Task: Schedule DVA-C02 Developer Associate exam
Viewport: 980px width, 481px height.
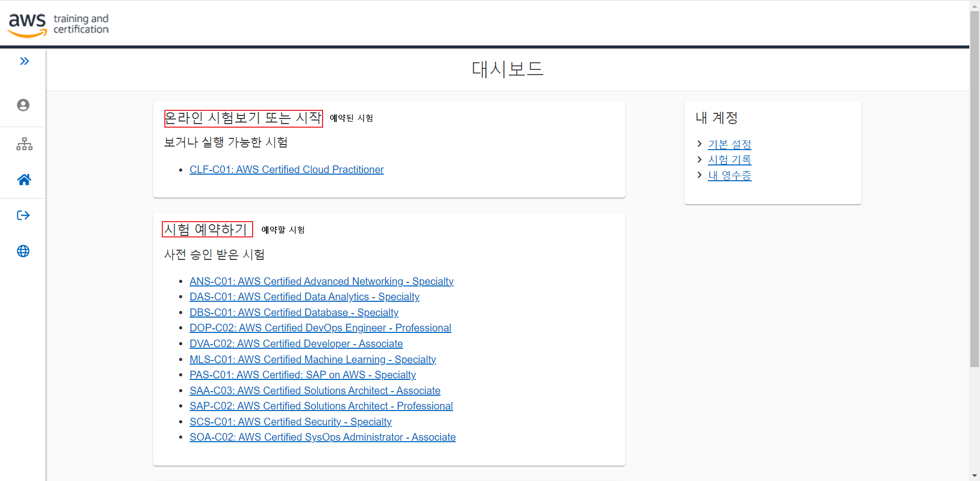Action: click(x=296, y=344)
